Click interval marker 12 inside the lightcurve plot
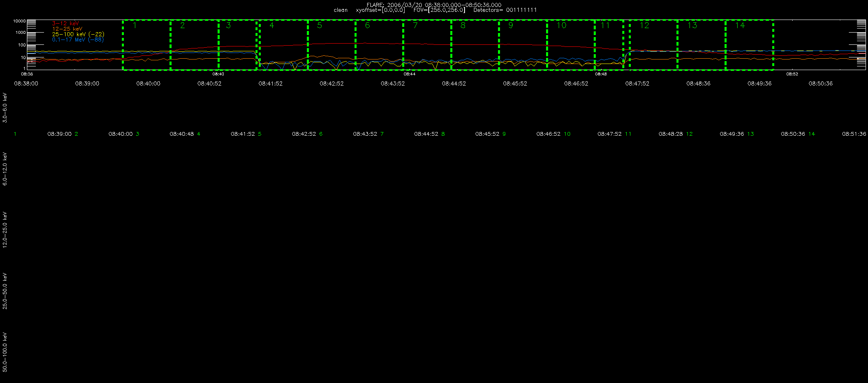The image size is (868, 383). point(644,25)
